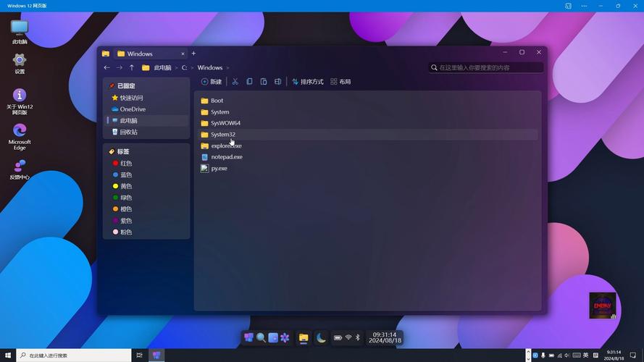Select the System32 folder
The image size is (644, 362).
(x=368, y=135)
